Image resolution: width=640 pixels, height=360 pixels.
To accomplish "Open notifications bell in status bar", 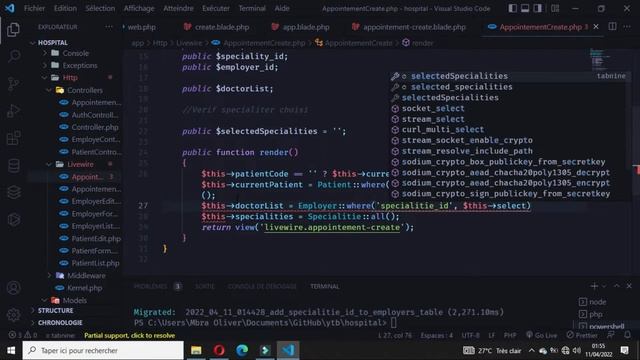I will (627, 335).
